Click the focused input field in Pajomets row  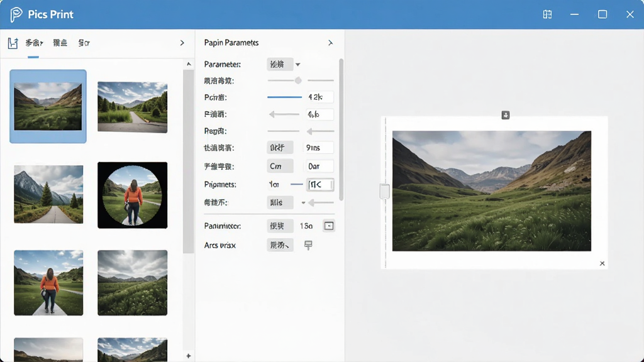click(320, 185)
